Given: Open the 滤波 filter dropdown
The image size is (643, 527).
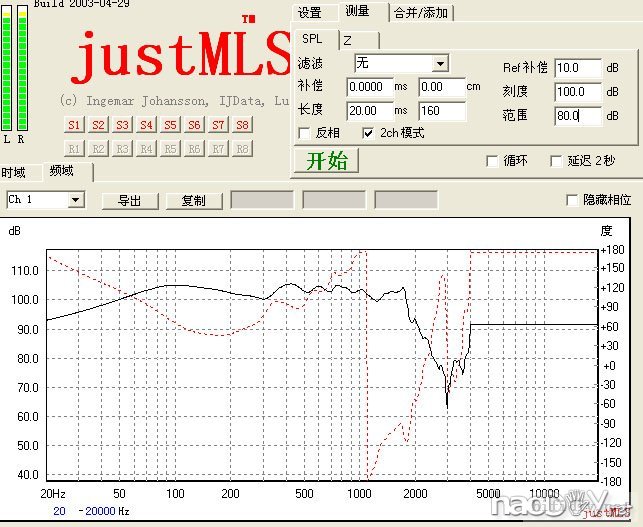Looking at the screenshot, I should click(439, 64).
